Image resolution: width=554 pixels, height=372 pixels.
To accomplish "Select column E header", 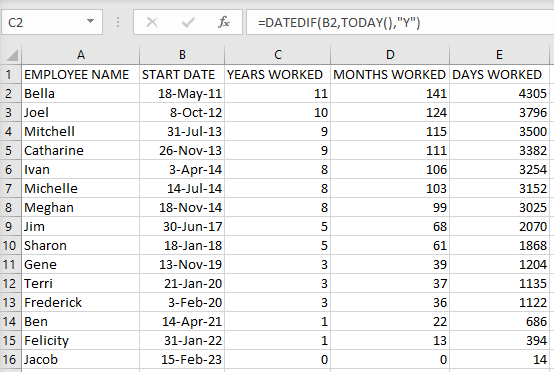I will point(499,55).
